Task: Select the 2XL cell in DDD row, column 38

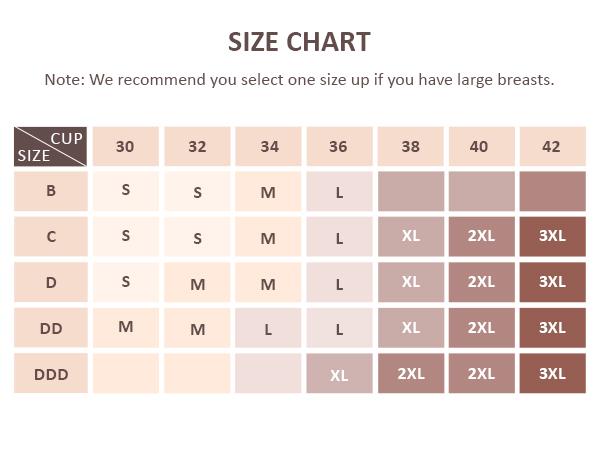Action: 411,374
